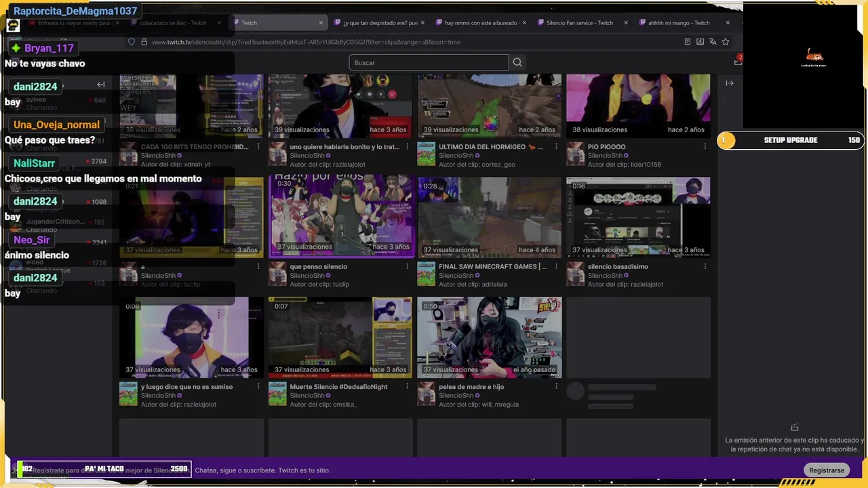Screen dimensions: 868x488
Task: Close the 'hay nmms con este albureado' tab
Action: tap(524, 23)
